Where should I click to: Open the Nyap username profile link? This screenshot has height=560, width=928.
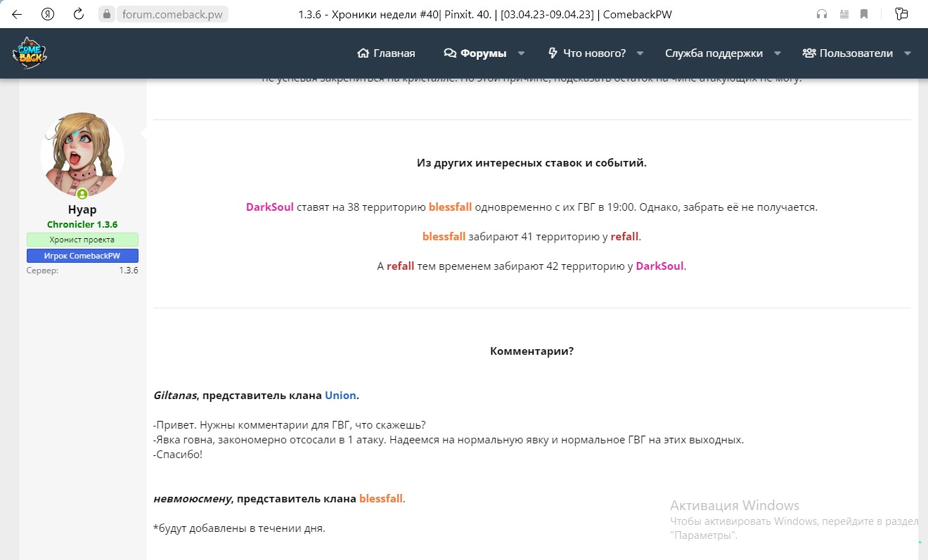point(82,209)
